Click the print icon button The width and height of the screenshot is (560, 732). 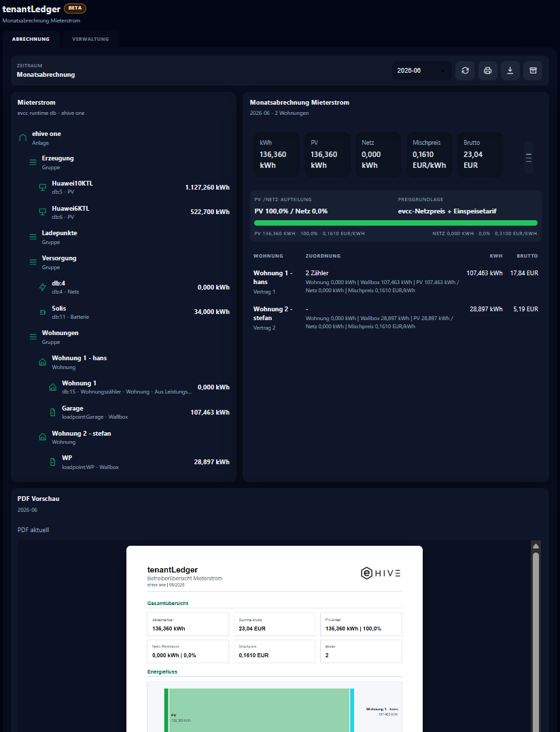tap(488, 71)
